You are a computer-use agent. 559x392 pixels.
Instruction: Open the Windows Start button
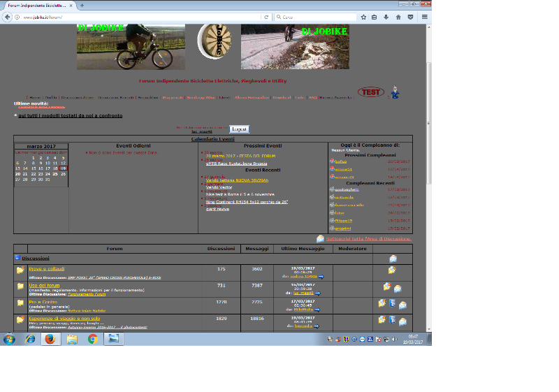point(9,340)
